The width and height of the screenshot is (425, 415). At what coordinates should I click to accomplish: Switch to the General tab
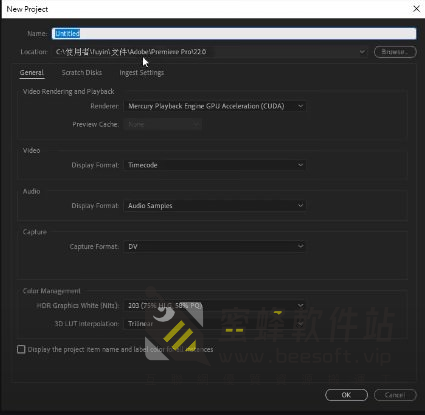coord(32,73)
